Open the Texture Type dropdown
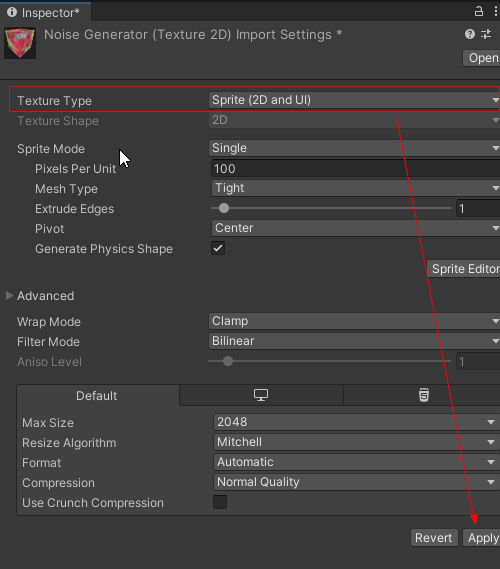This screenshot has width=500, height=569. click(354, 100)
